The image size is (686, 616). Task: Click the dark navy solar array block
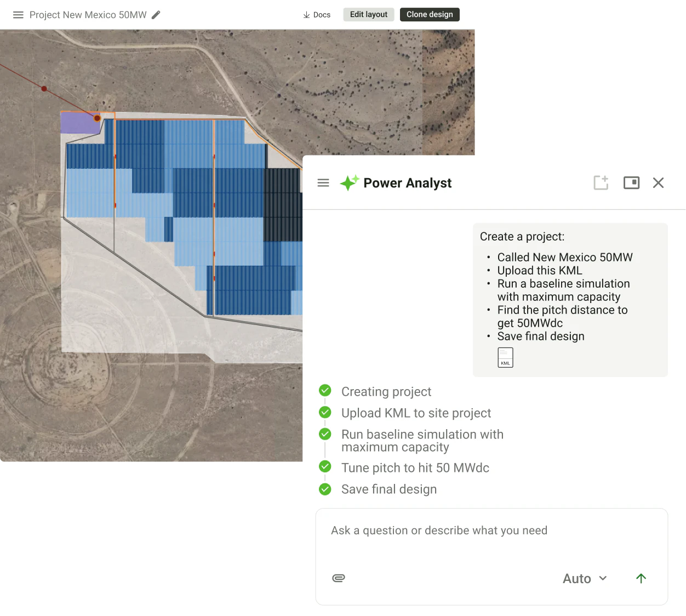pyautogui.click(x=282, y=204)
